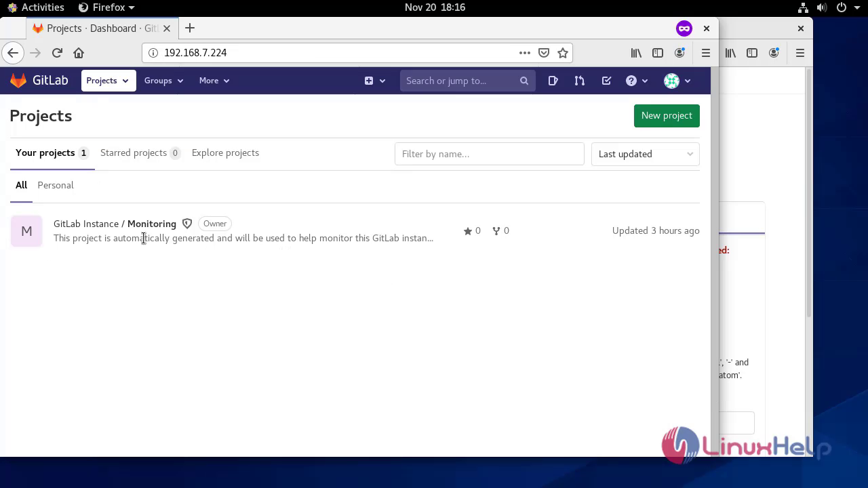Go to Firefox home page icon

click(79, 53)
